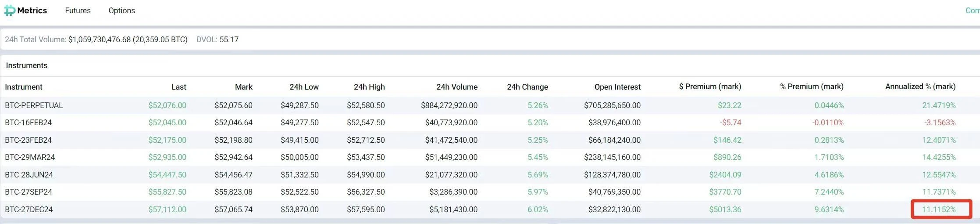
Task: Sort by Annualized % (mark) header
Action: tap(920, 87)
